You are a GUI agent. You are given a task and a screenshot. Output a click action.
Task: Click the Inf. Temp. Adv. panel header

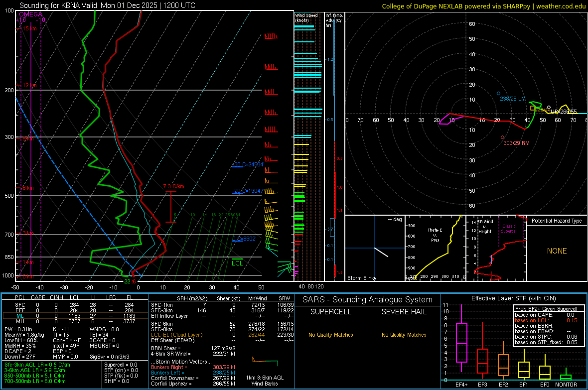(x=334, y=20)
